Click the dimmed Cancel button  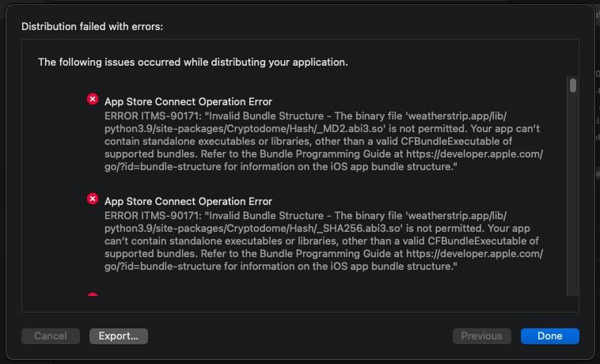51,336
